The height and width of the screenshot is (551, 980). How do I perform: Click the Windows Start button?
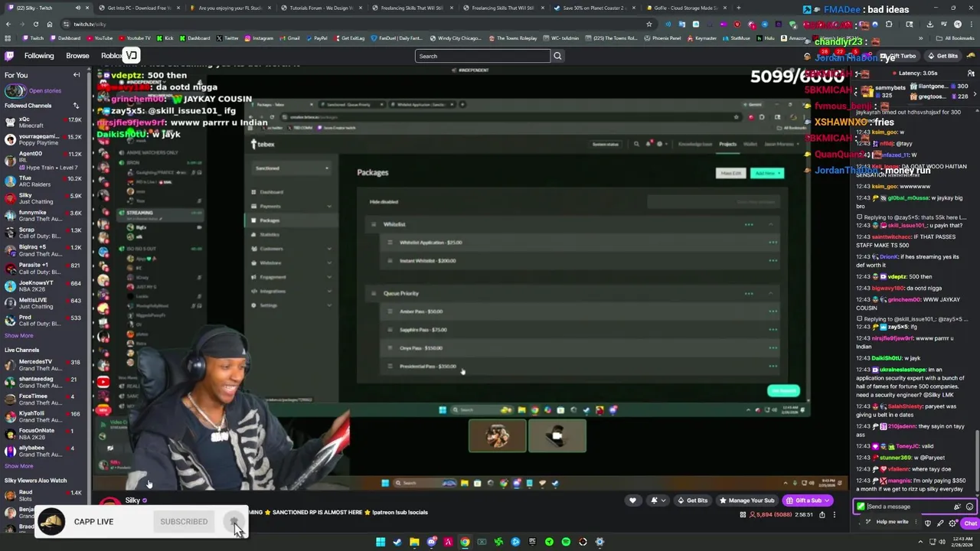click(381, 542)
